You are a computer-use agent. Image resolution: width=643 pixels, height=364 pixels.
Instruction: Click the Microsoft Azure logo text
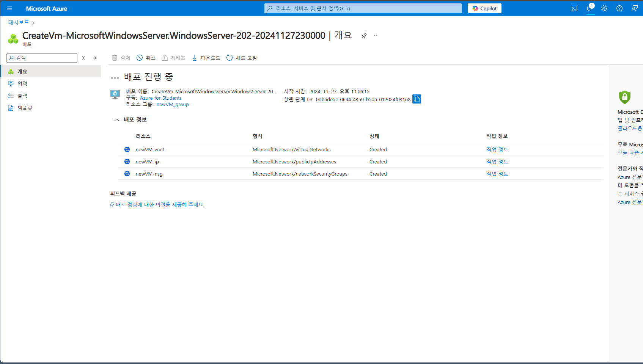(x=46, y=8)
